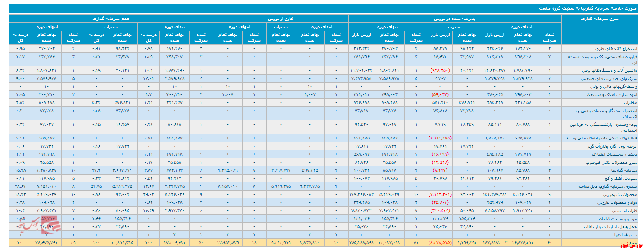This screenshot has height=250, width=644.
Task: Select percentage '۵.۳۴' in 'مخابرات' row
Action: tap(97, 102)
